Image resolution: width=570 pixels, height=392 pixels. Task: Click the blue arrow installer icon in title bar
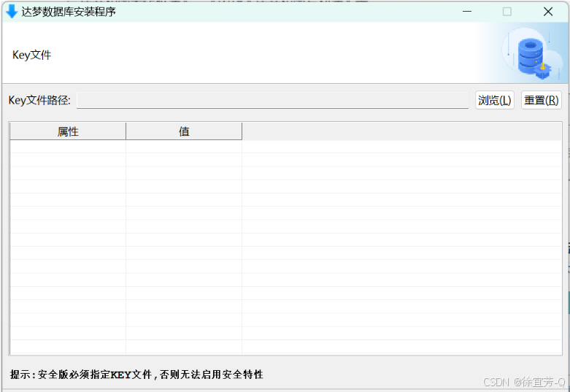(x=11, y=12)
